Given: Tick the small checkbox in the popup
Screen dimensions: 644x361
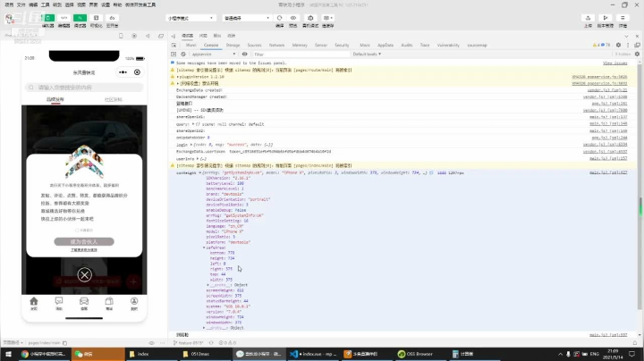Looking at the screenshot, I should 77,231.
